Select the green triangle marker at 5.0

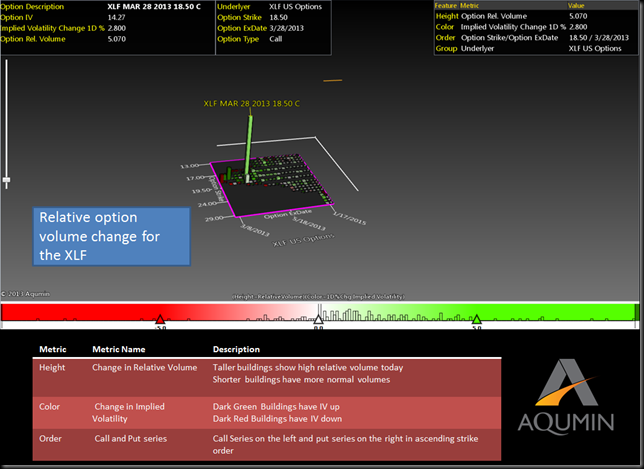tap(476, 320)
